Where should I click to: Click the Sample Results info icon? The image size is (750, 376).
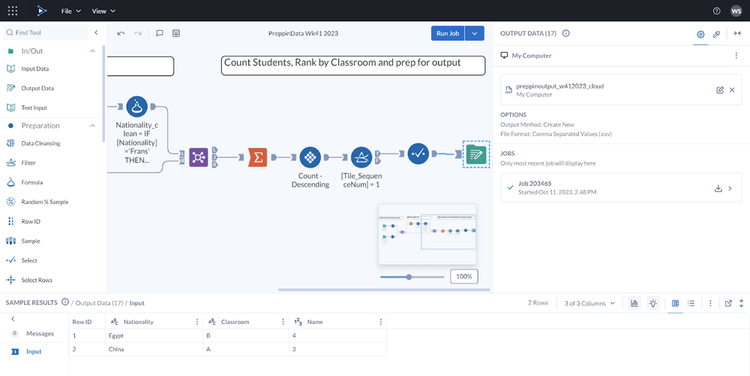(x=65, y=302)
